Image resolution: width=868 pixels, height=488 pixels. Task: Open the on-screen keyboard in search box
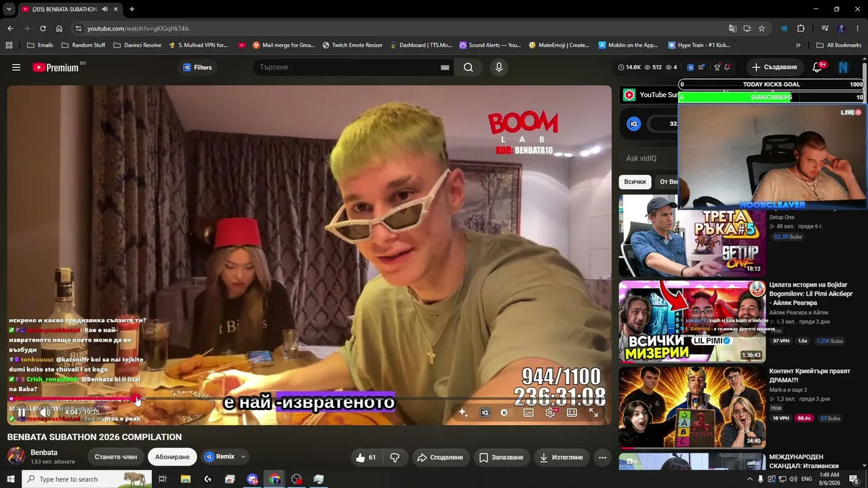(x=445, y=67)
